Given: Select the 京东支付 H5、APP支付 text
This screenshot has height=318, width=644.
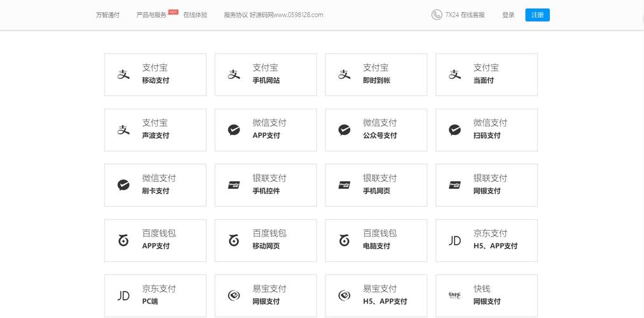Looking at the screenshot, I should (495, 240).
